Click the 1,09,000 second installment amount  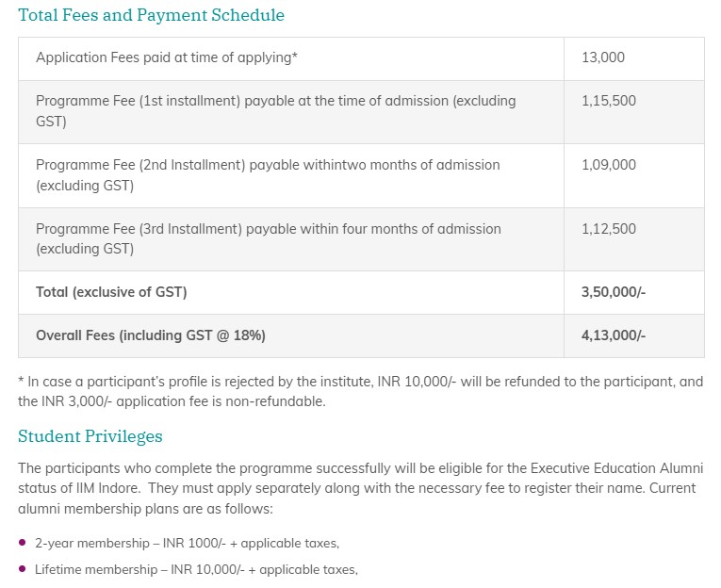pos(609,165)
